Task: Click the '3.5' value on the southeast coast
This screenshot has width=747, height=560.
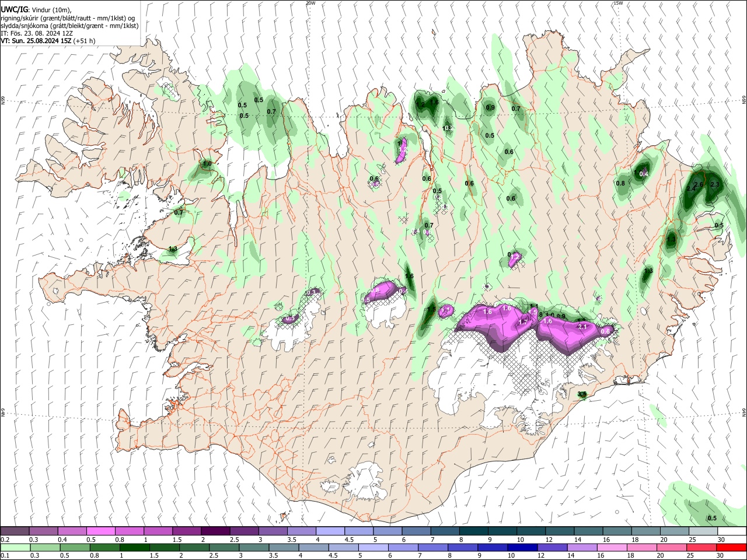Action: (x=582, y=394)
